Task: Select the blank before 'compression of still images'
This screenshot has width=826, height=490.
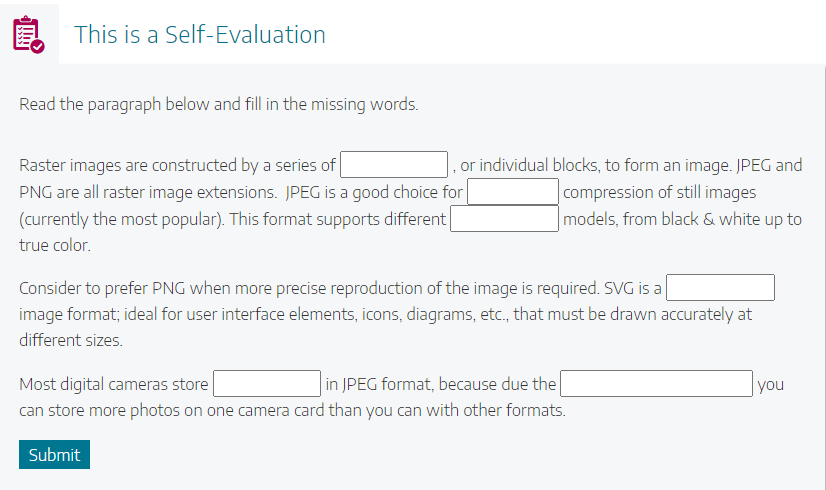Action: 513,192
